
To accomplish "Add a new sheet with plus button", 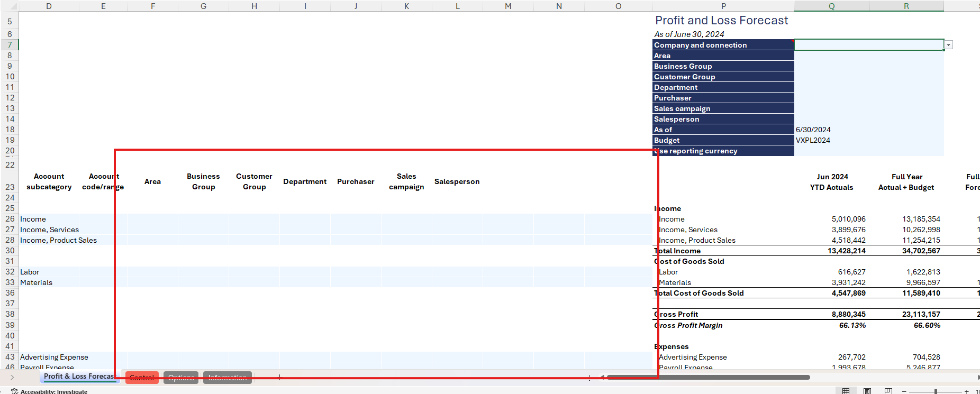I will 279,377.
